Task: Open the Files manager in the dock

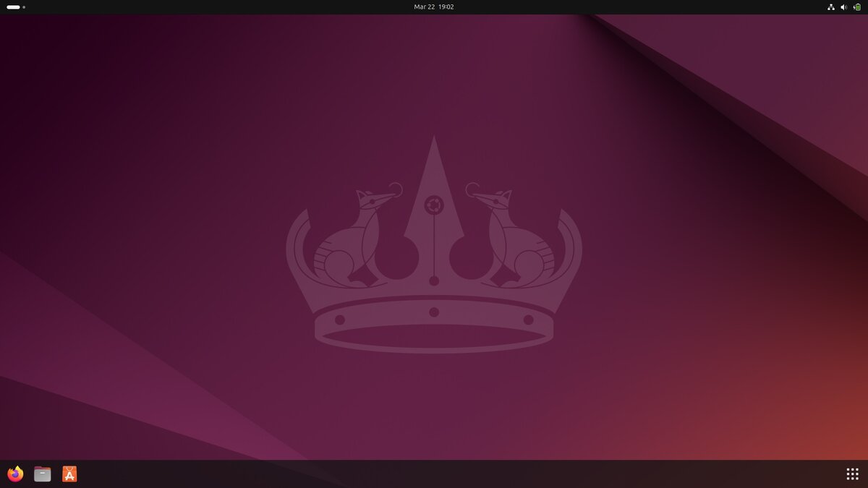Action: 43,474
